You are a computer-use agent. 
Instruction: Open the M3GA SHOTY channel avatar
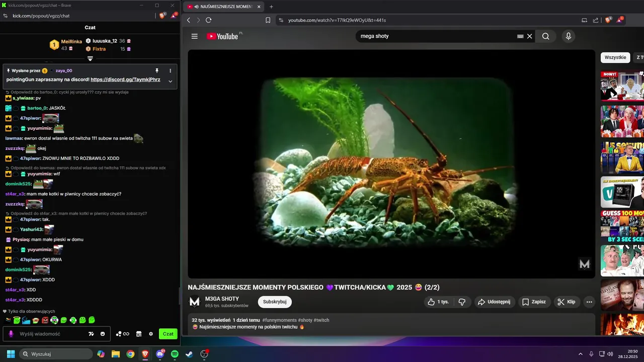pos(194,302)
